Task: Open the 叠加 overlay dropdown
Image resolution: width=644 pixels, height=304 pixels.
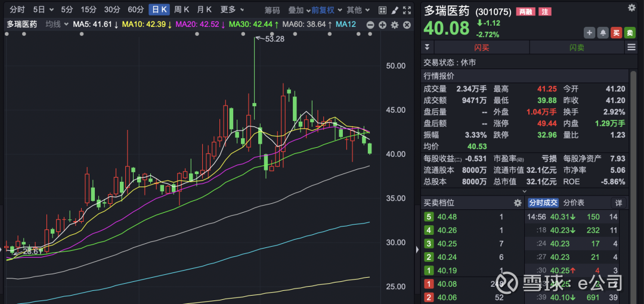Action: point(299,10)
